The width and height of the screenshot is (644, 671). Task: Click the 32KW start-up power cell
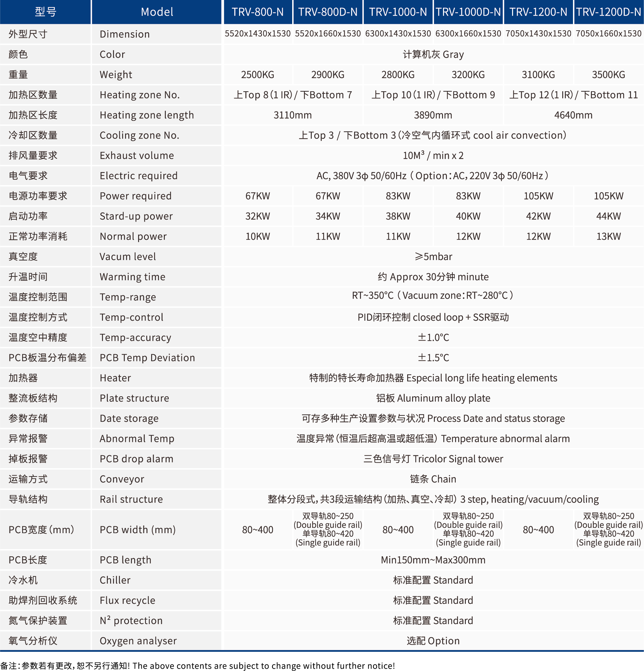[258, 216]
